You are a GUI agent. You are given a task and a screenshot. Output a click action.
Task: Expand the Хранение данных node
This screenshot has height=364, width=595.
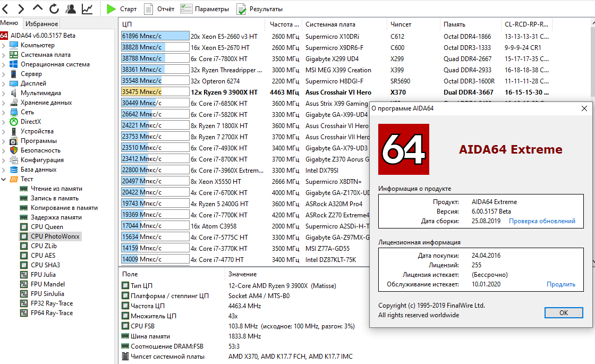click(x=3, y=103)
